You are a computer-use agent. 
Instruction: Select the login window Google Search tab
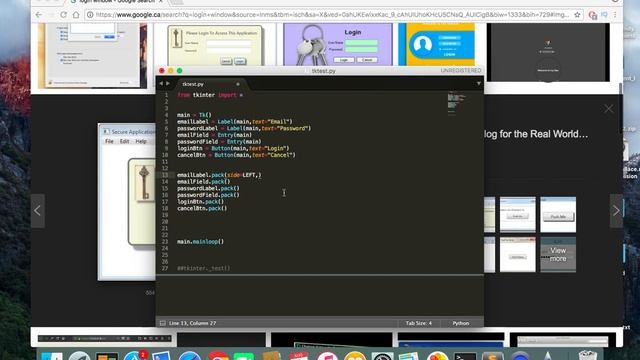coord(116,2)
